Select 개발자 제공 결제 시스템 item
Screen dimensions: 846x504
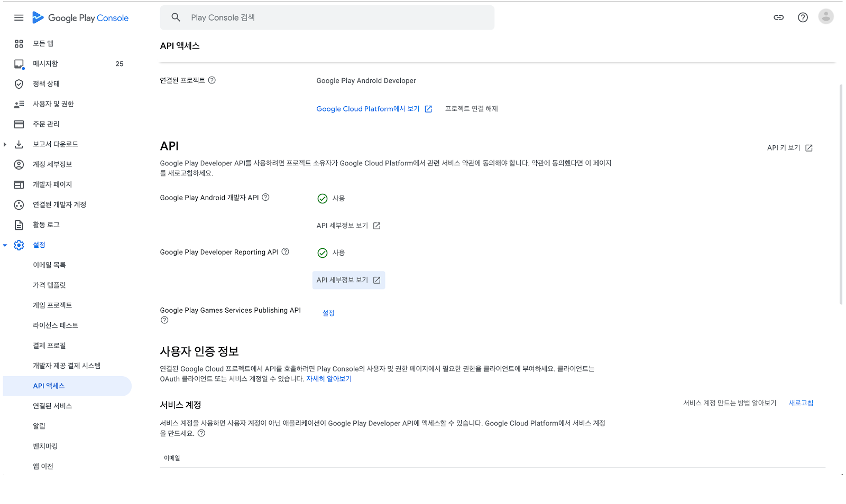tap(67, 366)
